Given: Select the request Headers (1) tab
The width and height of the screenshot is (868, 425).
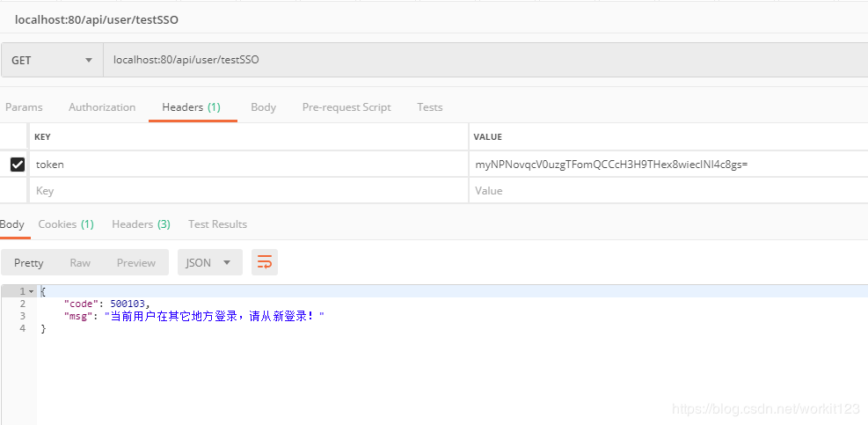Looking at the screenshot, I should click(x=191, y=107).
